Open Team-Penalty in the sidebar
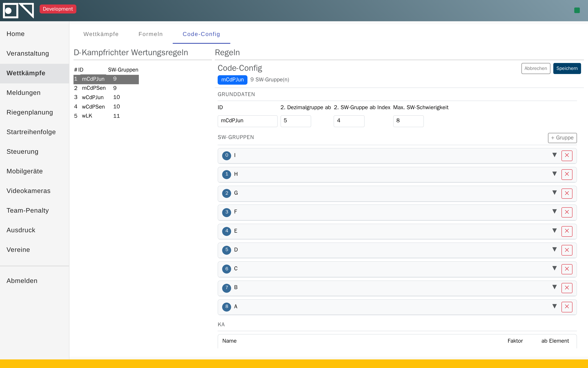 pyautogui.click(x=35, y=211)
